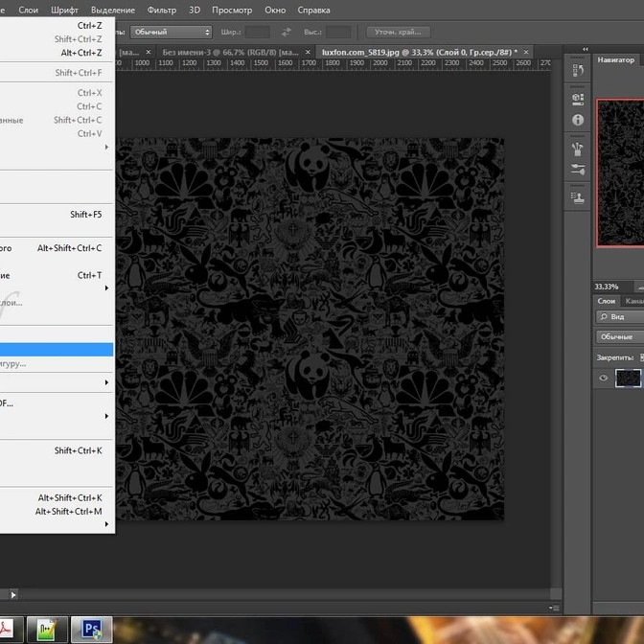Click the Выс. height input field
The width and height of the screenshot is (644, 644).
338,32
